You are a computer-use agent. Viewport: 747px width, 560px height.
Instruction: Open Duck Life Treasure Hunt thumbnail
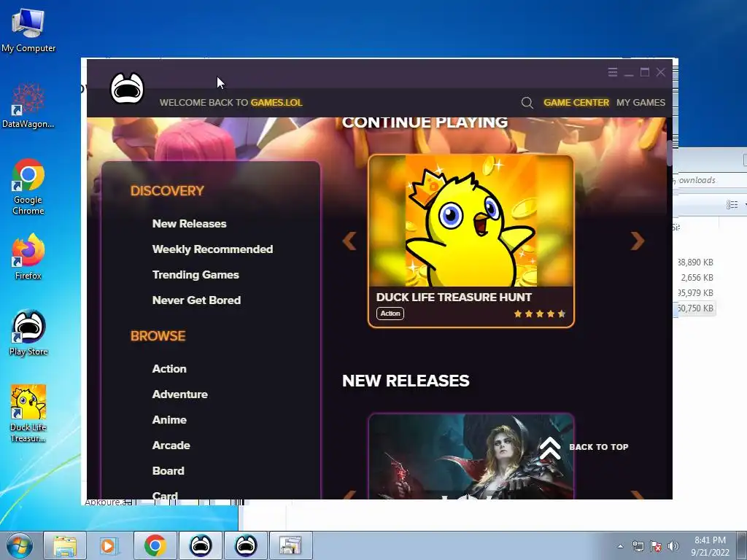(x=471, y=221)
